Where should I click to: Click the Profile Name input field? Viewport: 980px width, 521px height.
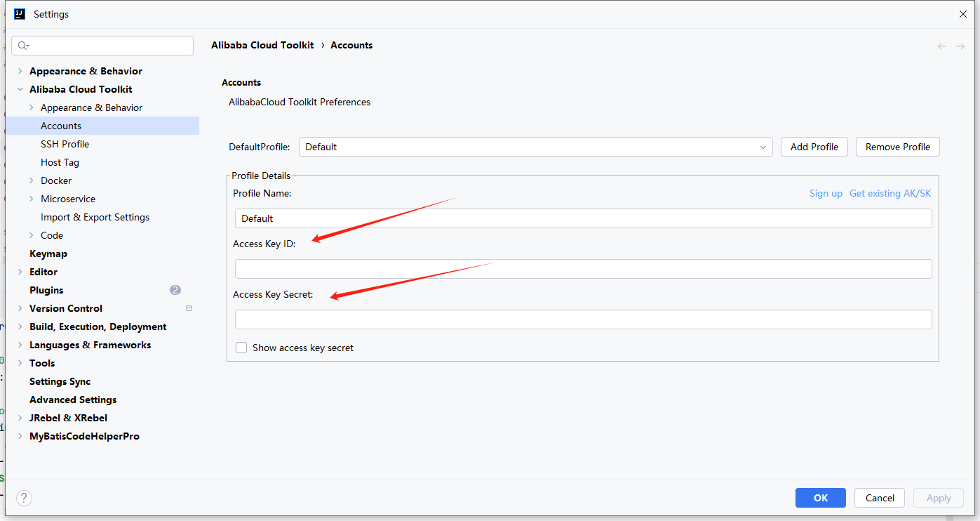point(583,218)
